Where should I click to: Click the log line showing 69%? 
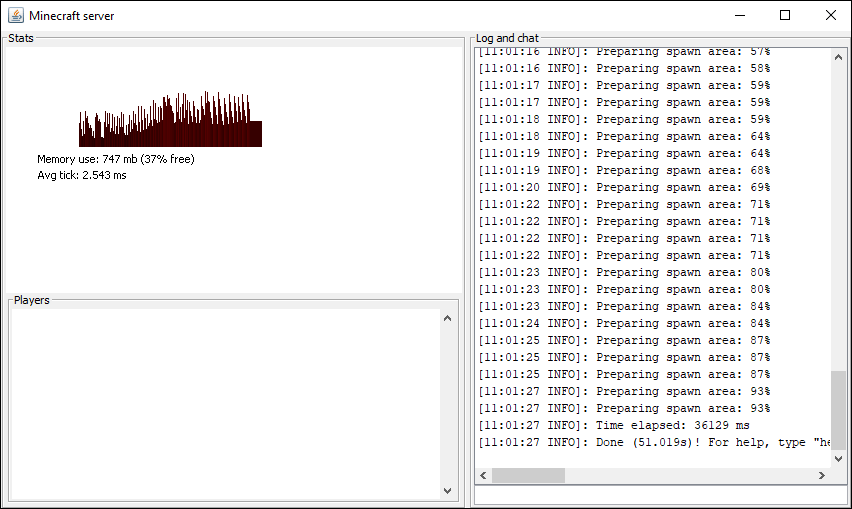(x=624, y=187)
